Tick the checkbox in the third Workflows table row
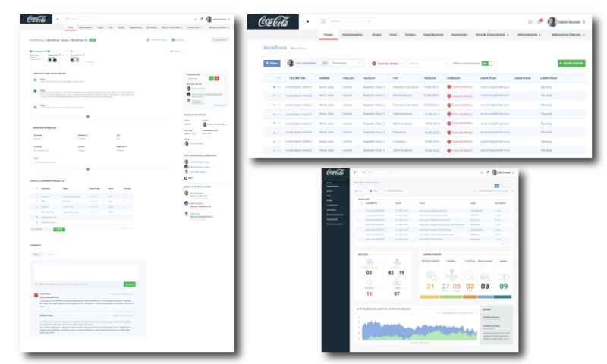 [x=269, y=105]
